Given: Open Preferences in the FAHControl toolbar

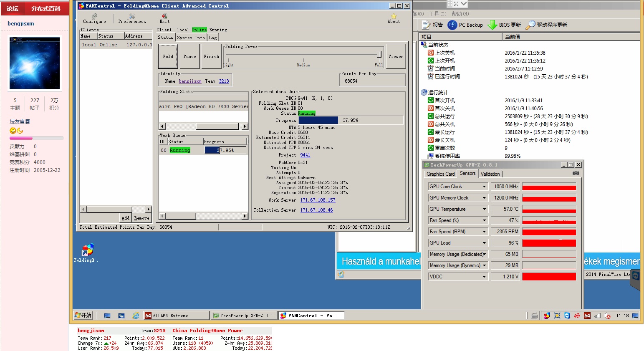Looking at the screenshot, I should tap(132, 19).
